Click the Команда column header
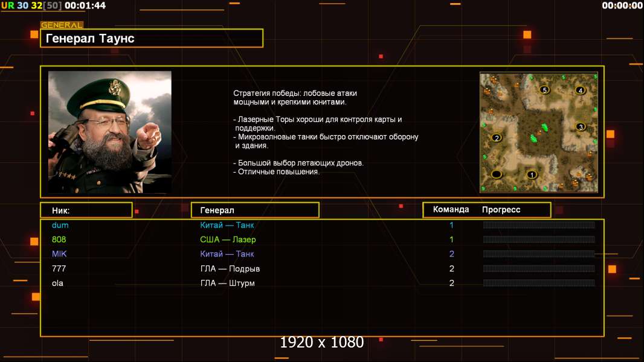 coord(451,210)
